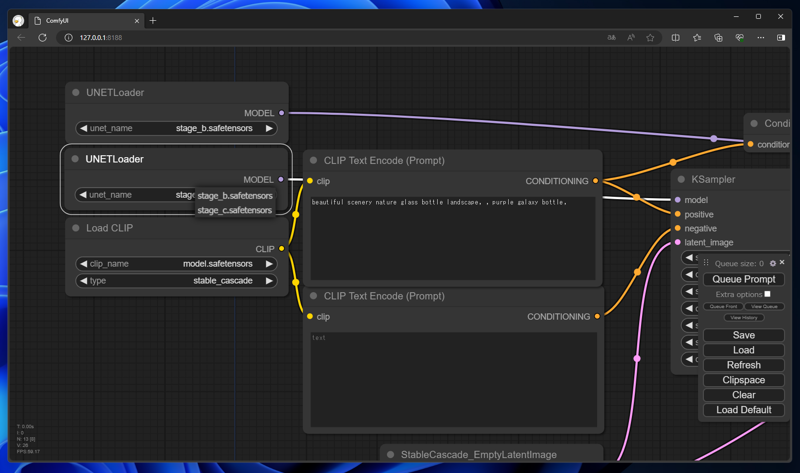This screenshot has height=473, width=800.
Task: Click the Load Default button
Action: (743, 410)
